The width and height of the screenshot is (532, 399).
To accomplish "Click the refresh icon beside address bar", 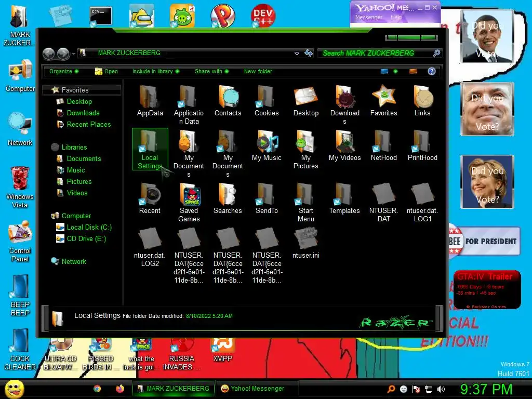I will 309,54.
